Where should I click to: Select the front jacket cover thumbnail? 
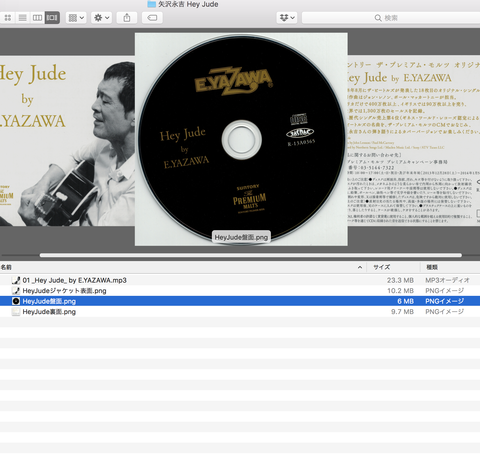click(x=67, y=141)
